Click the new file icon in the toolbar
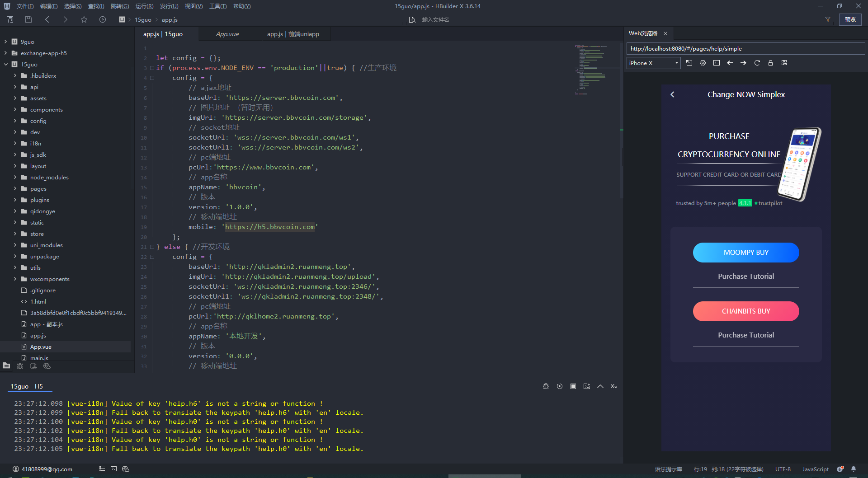The height and width of the screenshot is (478, 868). (10, 19)
